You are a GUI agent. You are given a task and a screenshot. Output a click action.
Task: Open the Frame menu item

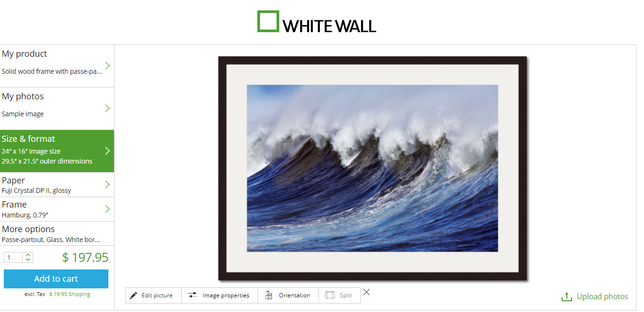(57, 209)
